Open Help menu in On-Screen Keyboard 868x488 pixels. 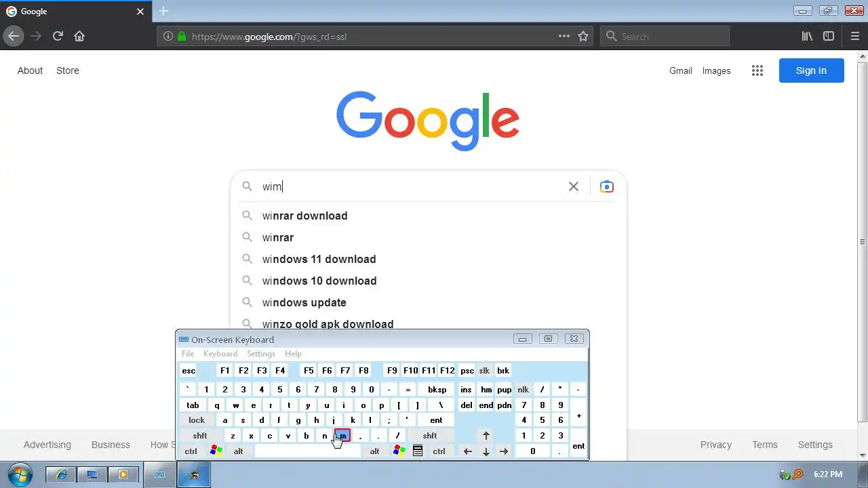[x=293, y=354]
